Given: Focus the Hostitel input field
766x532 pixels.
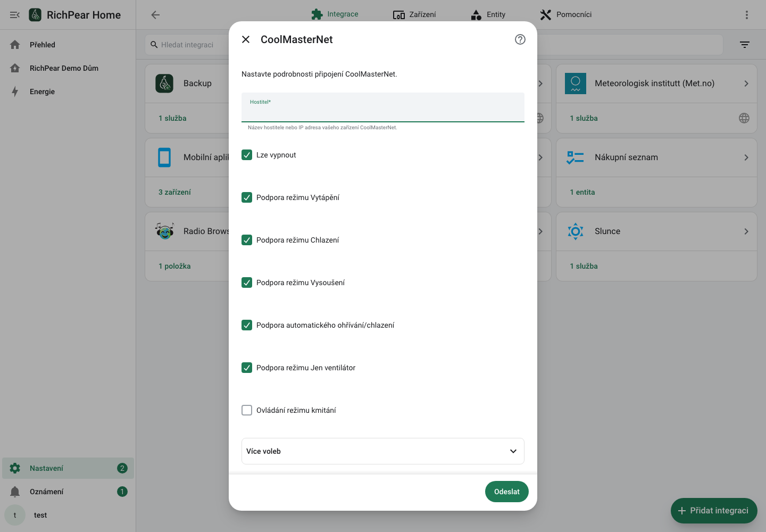Looking at the screenshot, I should (x=383, y=107).
